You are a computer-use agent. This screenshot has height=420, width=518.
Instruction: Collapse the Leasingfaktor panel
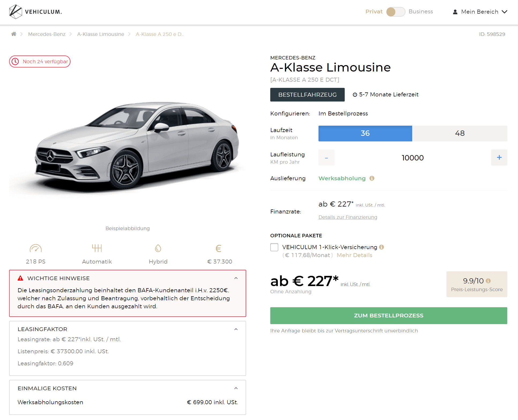click(236, 329)
